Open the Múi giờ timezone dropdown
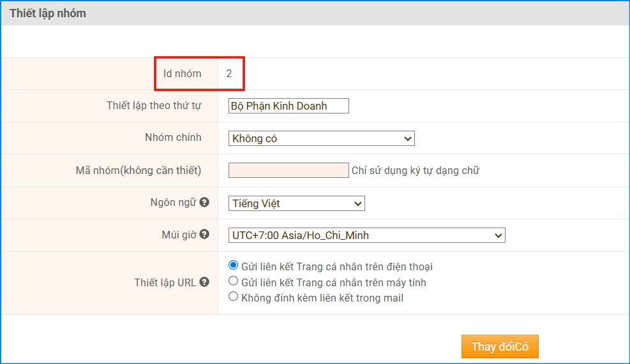This screenshot has height=364, width=630. (366, 235)
